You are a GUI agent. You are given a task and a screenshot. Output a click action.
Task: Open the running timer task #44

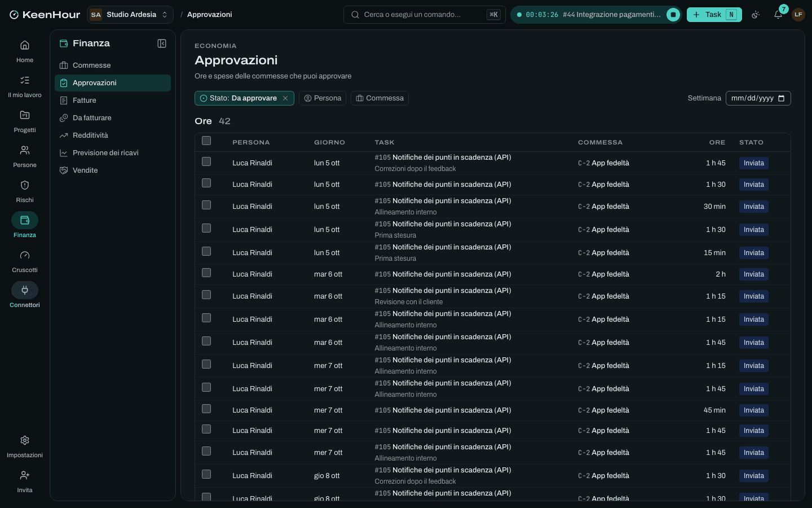coord(612,15)
